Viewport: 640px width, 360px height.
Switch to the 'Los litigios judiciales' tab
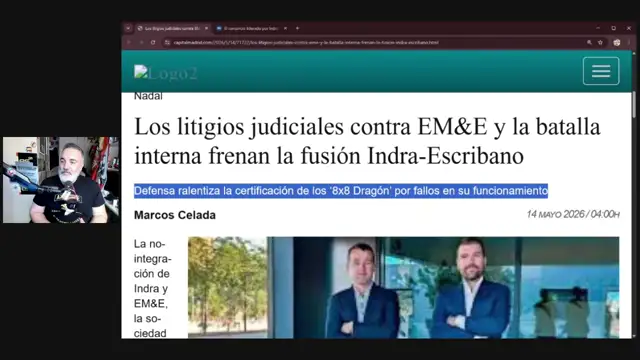(172, 28)
